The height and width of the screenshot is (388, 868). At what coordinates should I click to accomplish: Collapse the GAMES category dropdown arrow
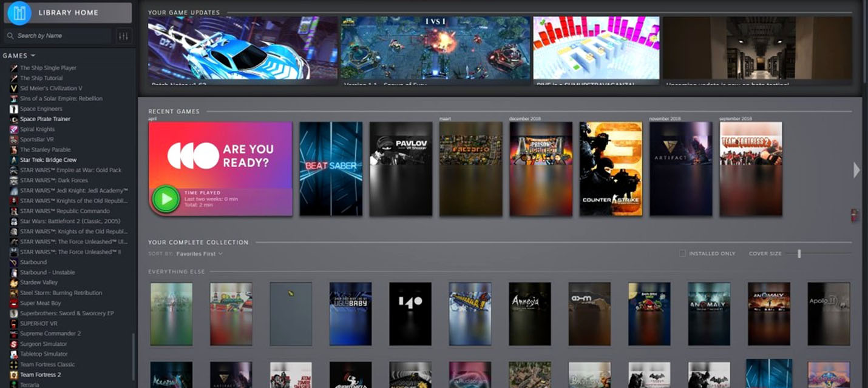tap(33, 56)
